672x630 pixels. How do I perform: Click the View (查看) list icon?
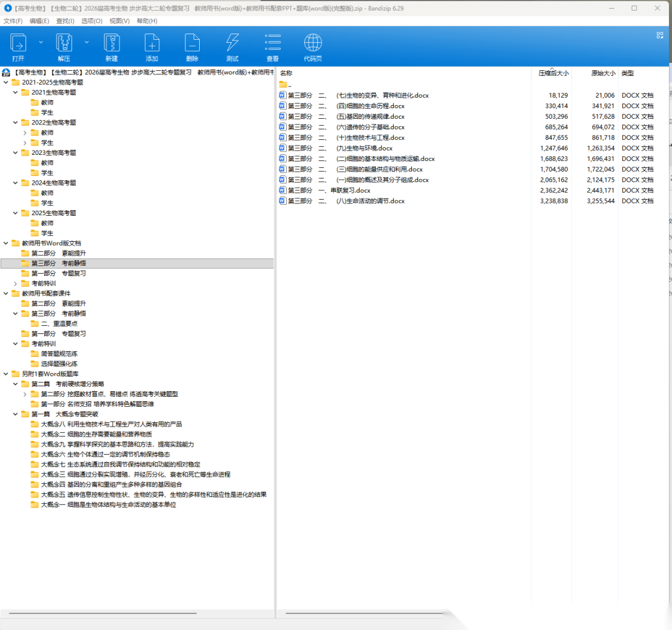click(273, 43)
